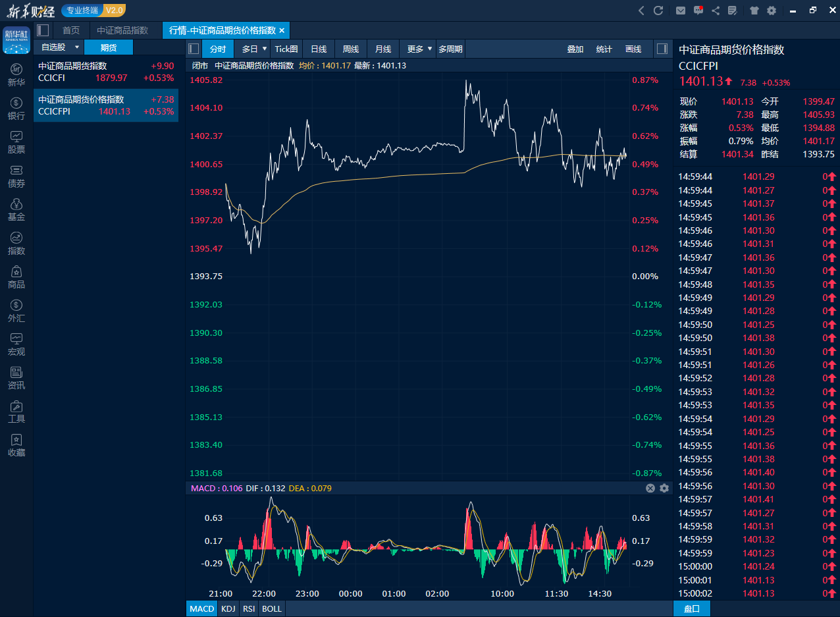Viewport: 840px width, 617px height.
Task: Refresh data using the reload icon
Action: point(658,10)
